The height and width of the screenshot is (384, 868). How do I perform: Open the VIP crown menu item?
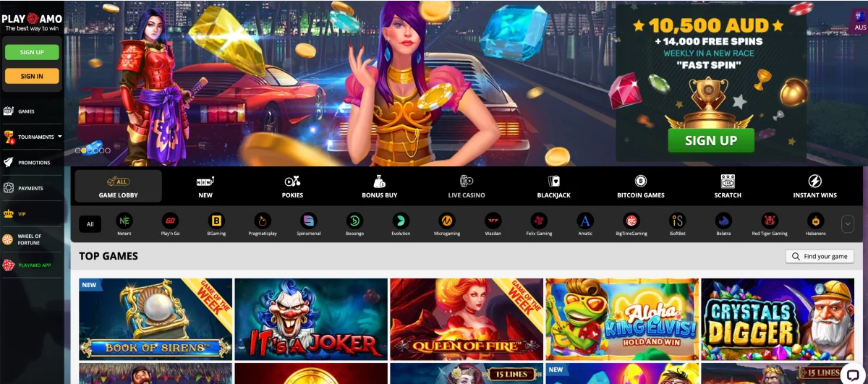(15, 214)
